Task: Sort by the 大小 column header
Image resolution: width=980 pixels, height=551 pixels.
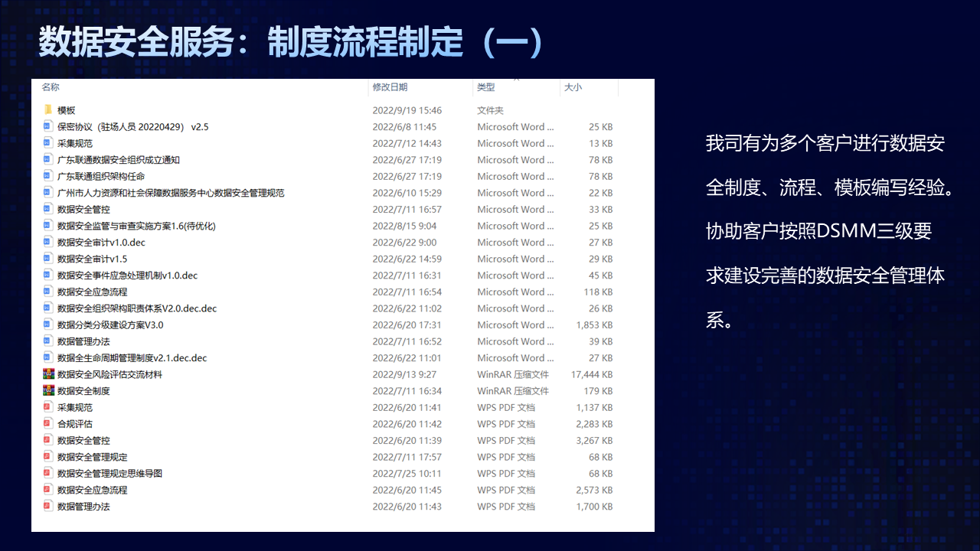Action: coord(573,87)
